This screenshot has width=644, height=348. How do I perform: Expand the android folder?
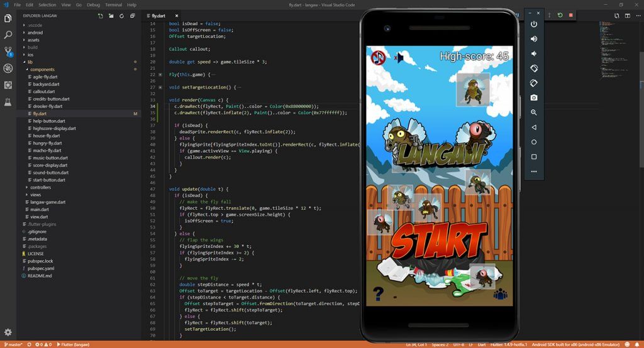coord(35,32)
